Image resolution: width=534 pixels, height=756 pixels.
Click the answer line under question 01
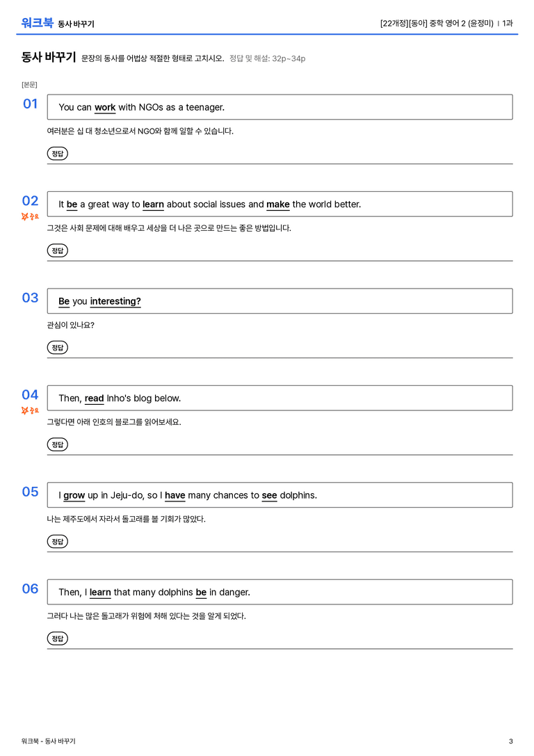click(280, 163)
